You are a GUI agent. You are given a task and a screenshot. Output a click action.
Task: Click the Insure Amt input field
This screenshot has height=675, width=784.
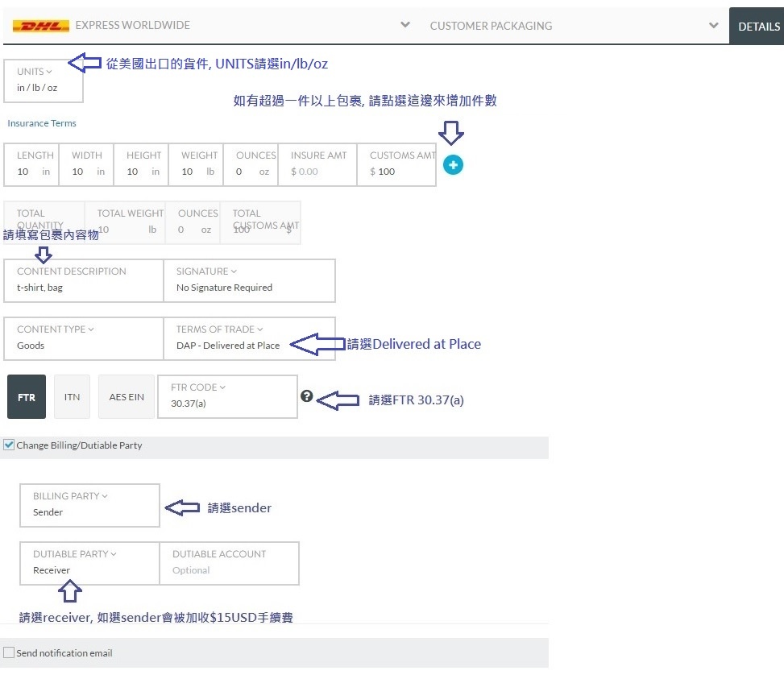pos(317,165)
